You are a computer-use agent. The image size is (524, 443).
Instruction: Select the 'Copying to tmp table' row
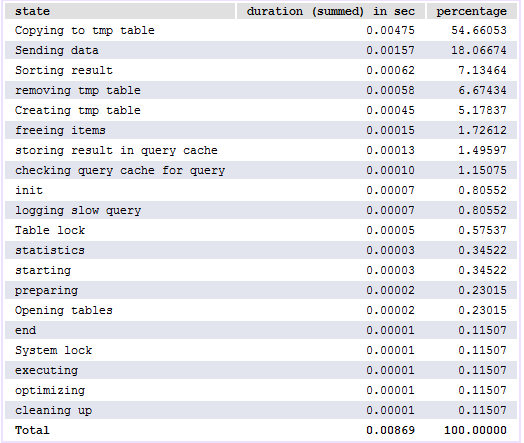pos(261,30)
